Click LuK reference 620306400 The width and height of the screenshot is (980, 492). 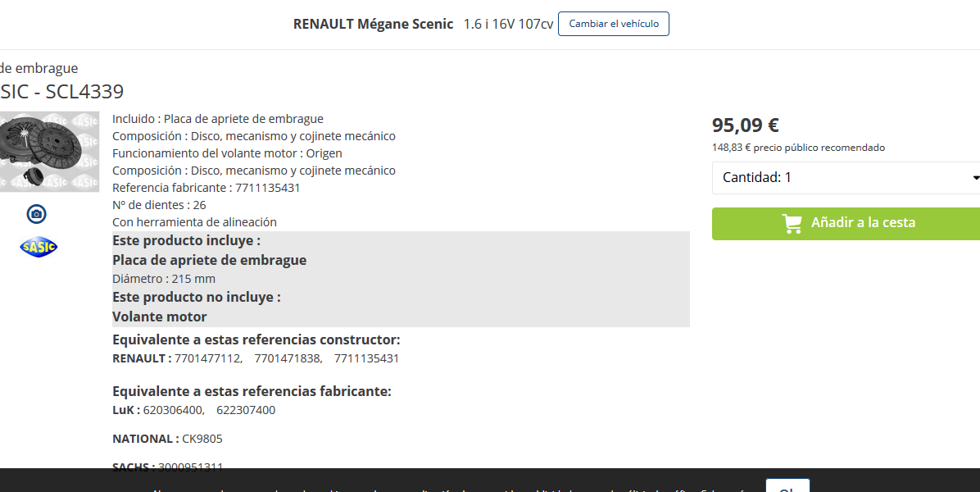pos(173,410)
